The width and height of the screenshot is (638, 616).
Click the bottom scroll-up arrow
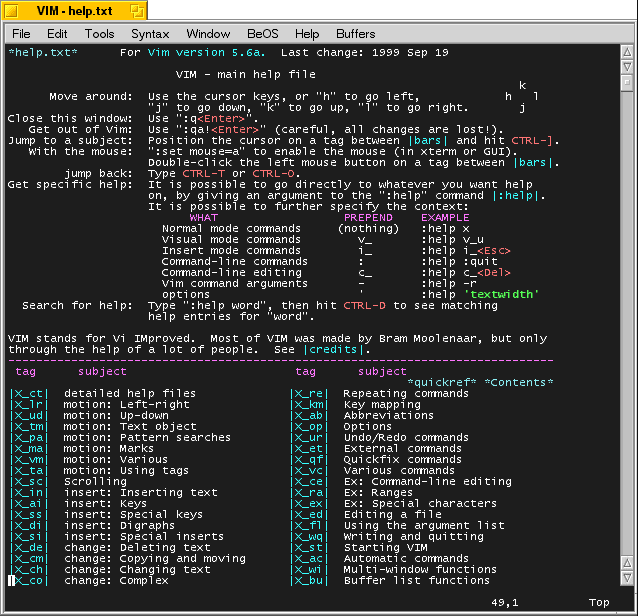pyautogui.click(x=627, y=563)
